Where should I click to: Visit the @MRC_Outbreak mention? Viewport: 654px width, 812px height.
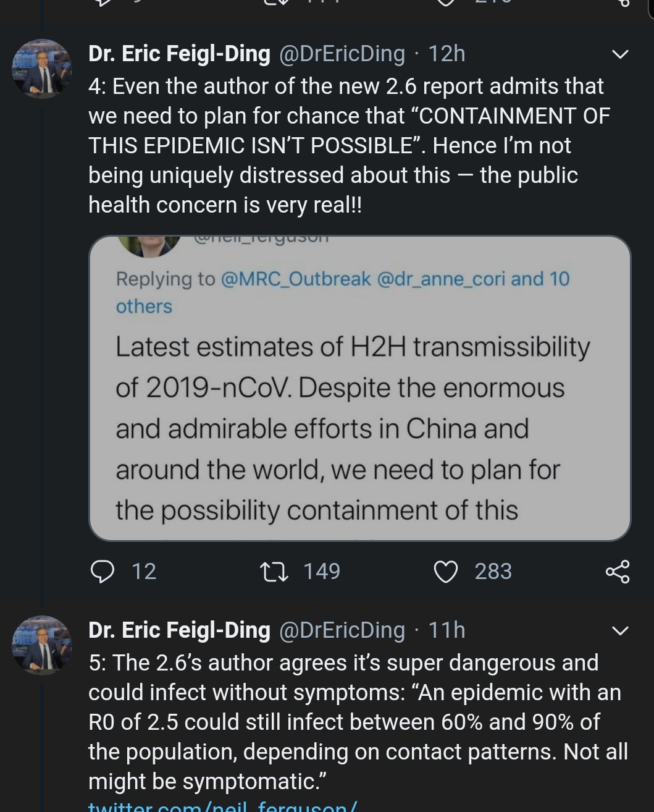(295, 279)
